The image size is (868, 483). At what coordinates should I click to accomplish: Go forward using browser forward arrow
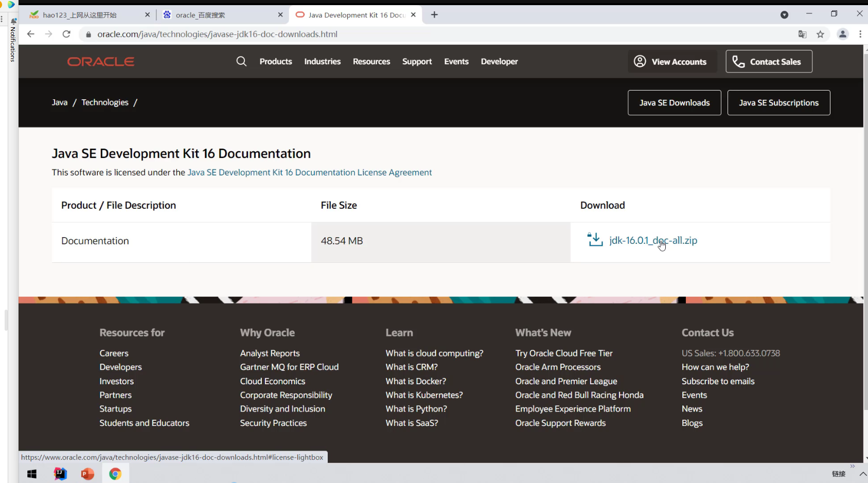click(49, 34)
